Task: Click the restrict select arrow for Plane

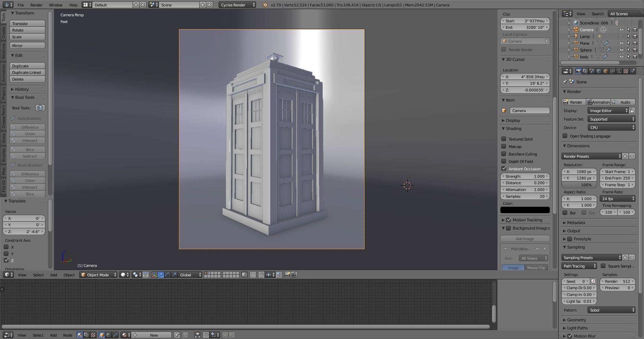Action: coord(628,43)
